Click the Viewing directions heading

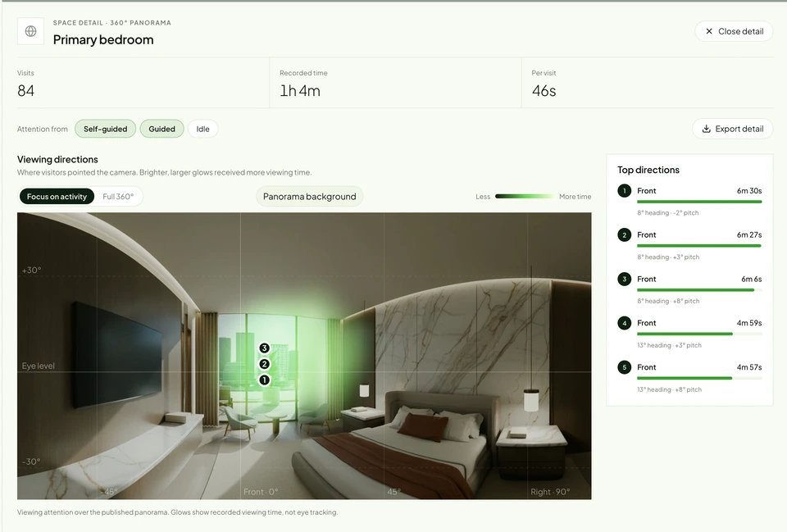click(57, 160)
